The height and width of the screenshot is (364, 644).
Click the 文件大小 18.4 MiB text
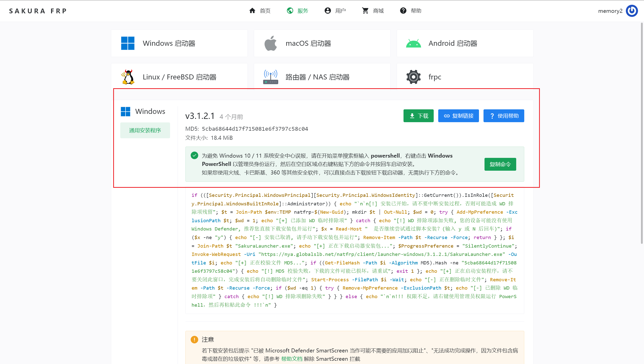click(x=209, y=138)
